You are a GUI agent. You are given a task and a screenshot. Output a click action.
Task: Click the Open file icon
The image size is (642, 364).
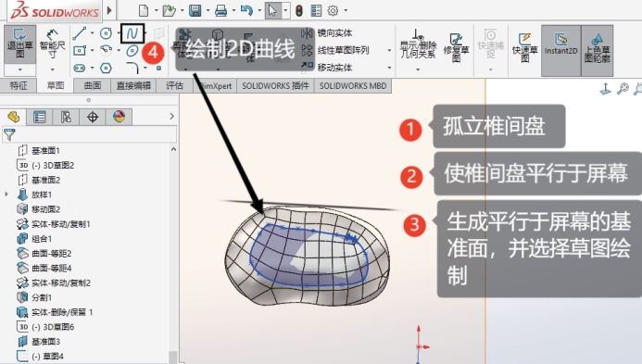(x=169, y=10)
